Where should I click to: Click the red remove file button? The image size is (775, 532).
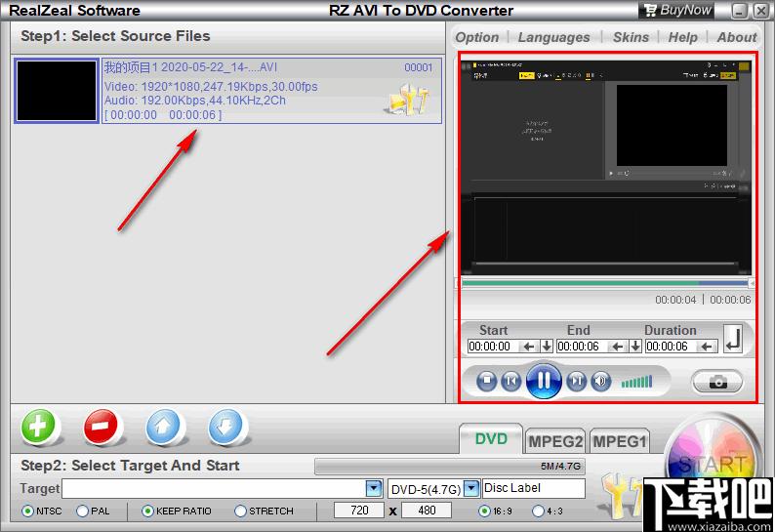click(101, 426)
